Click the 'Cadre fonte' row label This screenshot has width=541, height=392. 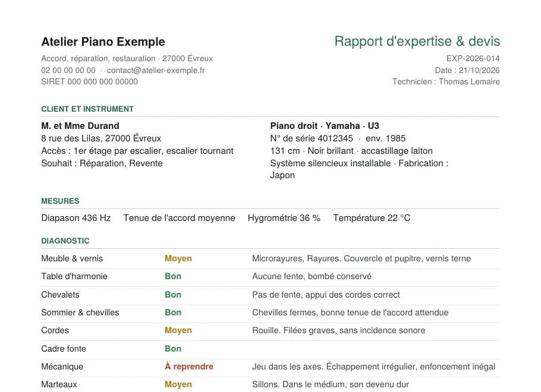pos(64,349)
